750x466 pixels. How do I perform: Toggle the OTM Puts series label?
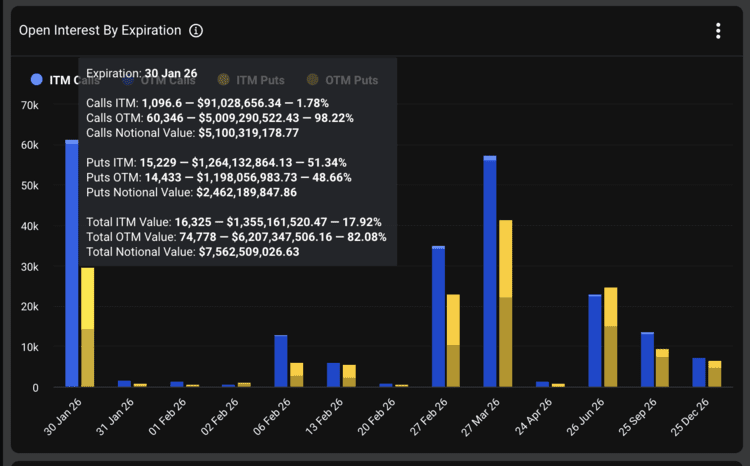(x=351, y=80)
